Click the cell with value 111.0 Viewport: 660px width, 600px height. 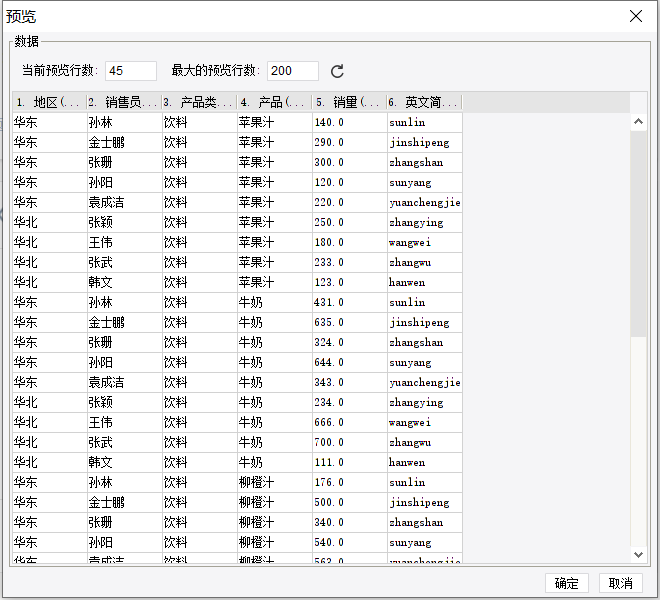coord(349,462)
